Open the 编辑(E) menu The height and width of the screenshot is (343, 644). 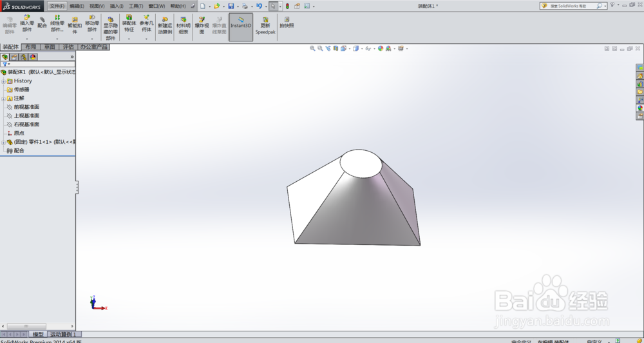point(77,6)
